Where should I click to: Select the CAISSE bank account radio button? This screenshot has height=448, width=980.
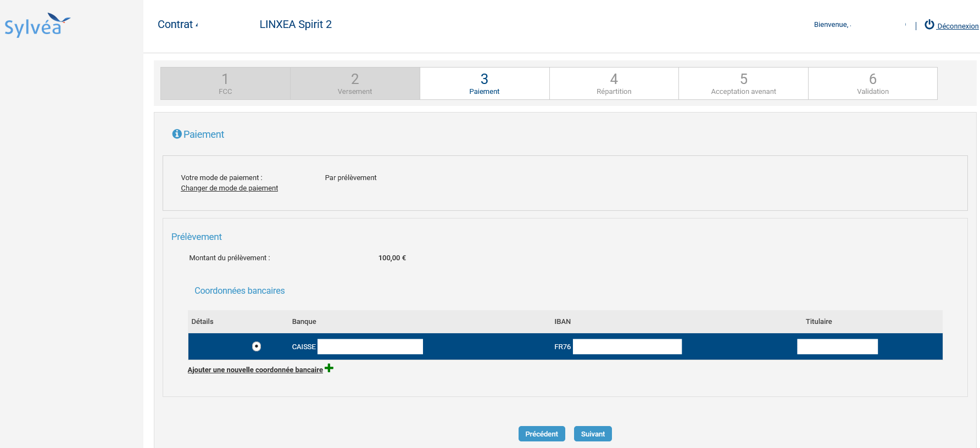point(257,346)
